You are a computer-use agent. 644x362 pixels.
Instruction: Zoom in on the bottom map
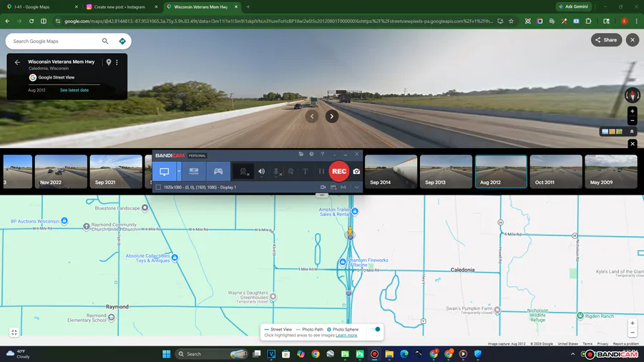click(x=633, y=323)
